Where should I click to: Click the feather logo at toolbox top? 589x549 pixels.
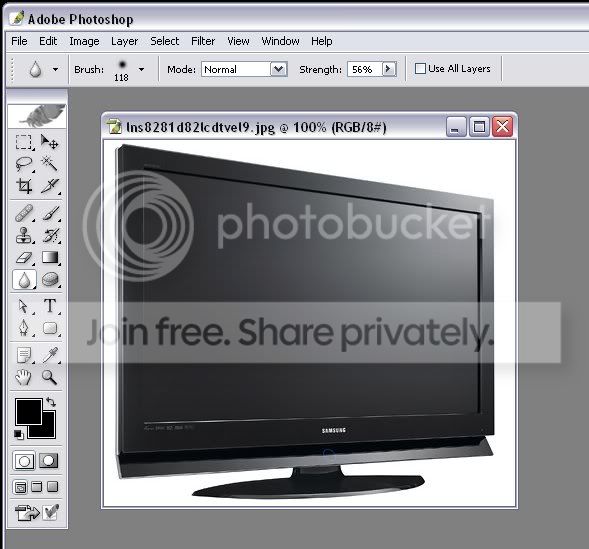pyautogui.click(x=37, y=116)
